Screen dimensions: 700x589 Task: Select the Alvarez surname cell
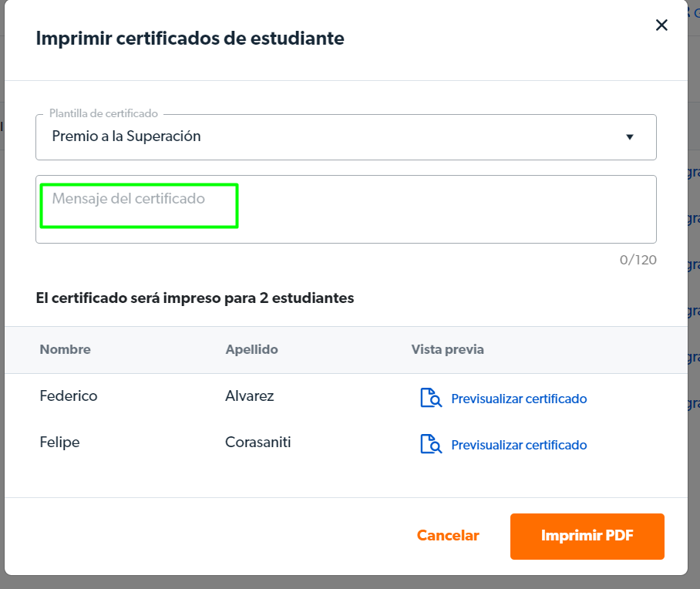click(x=250, y=396)
